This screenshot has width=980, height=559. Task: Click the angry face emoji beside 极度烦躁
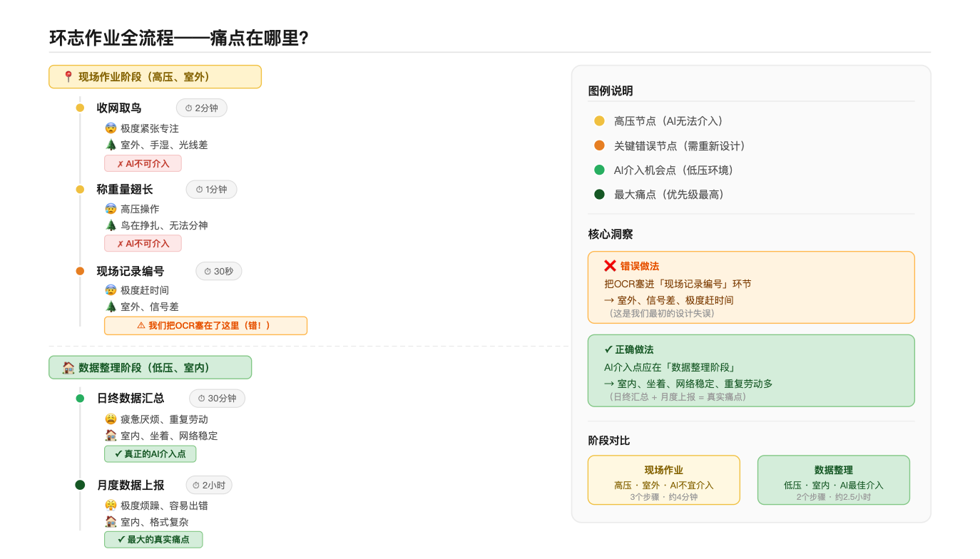[111, 506]
